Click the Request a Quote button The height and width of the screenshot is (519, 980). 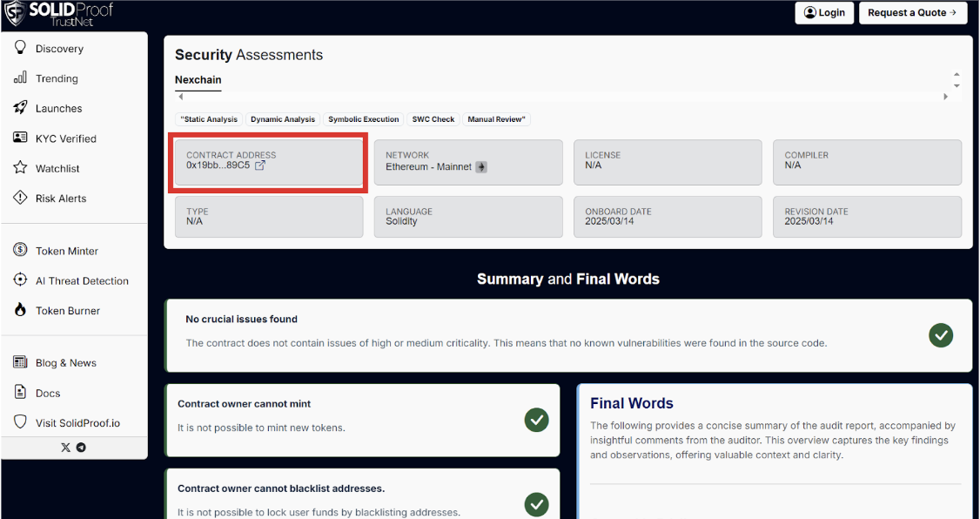pyautogui.click(x=913, y=13)
